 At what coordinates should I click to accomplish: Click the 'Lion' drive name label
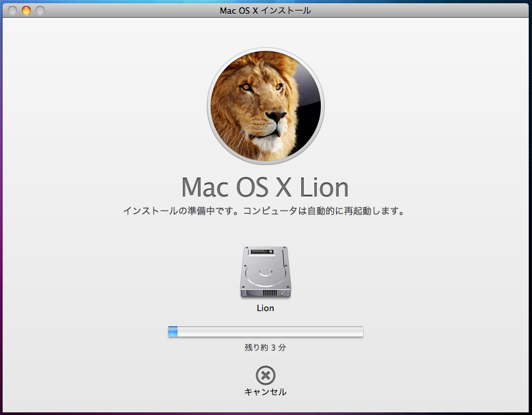point(265,308)
